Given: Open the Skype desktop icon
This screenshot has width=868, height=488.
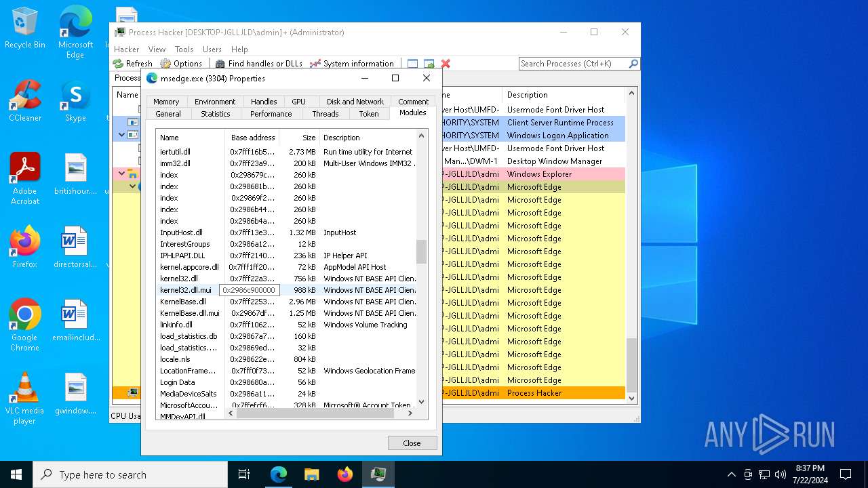Looking at the screenshot, I should (x=75, y=101).
